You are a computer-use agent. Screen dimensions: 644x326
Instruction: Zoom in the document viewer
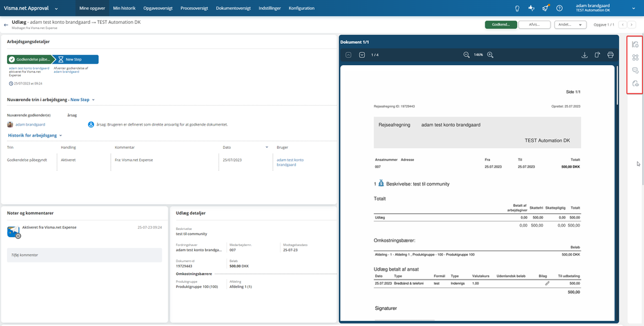click(490, 55)
